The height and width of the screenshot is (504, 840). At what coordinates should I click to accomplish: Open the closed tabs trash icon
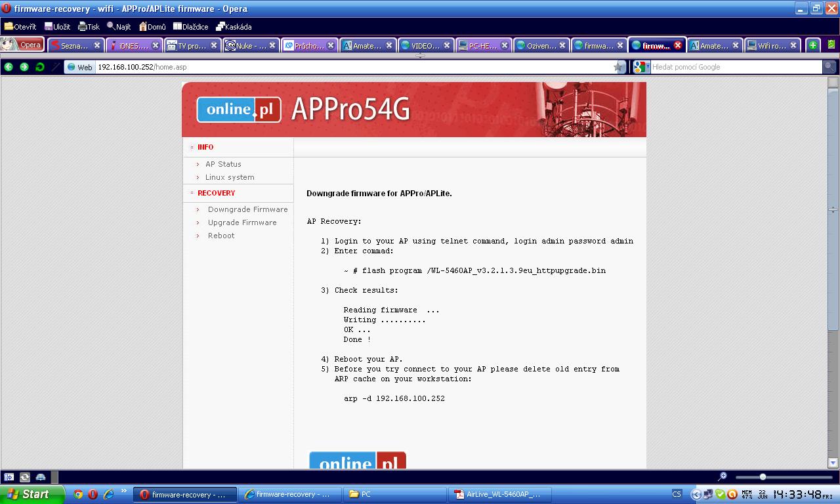[831, 45]
